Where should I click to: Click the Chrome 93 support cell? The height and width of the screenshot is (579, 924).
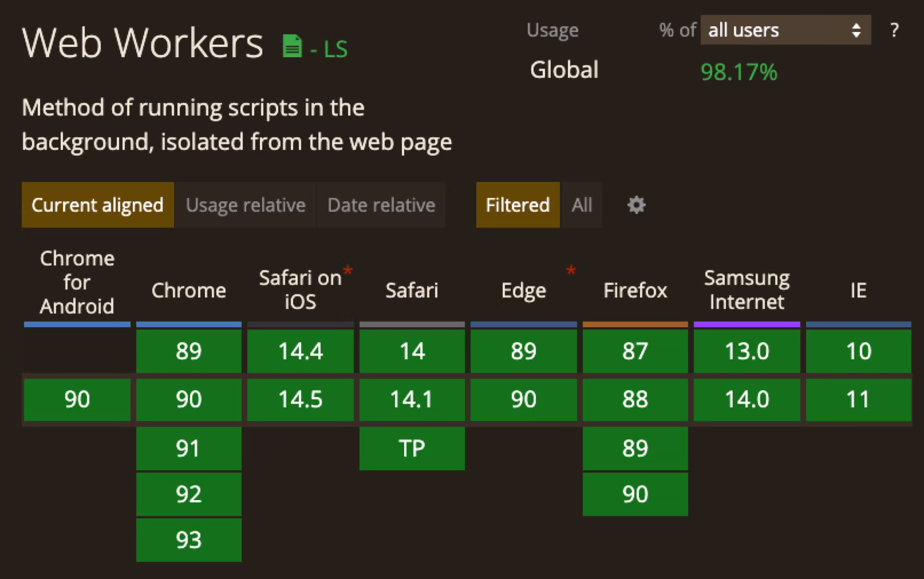click(x=188, y=540)
